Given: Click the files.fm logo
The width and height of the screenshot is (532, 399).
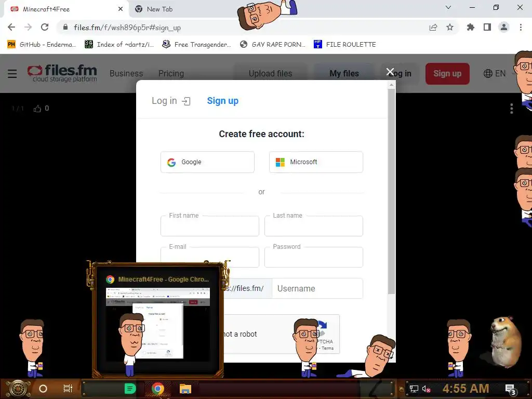Looking at the screenshot, I should pyautogui.click(x=62, y=73).
